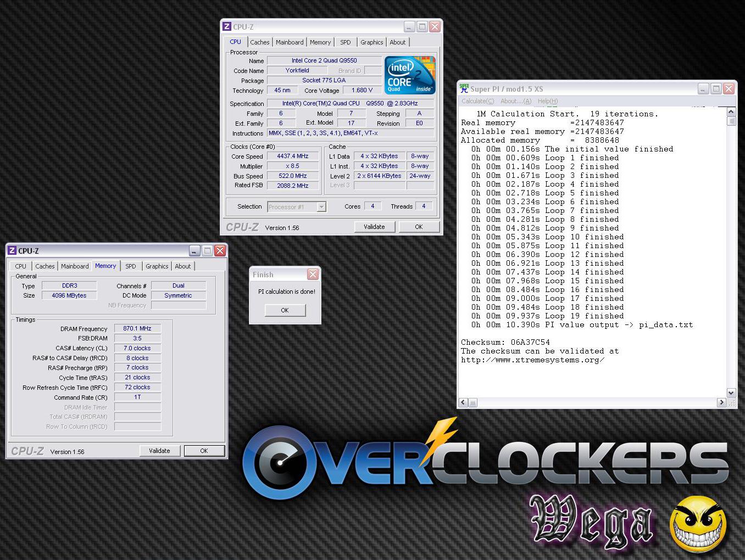The image size is (745, 560).
Task: Open the Calculate menu in Super PI
Action: tap(477, 101)
